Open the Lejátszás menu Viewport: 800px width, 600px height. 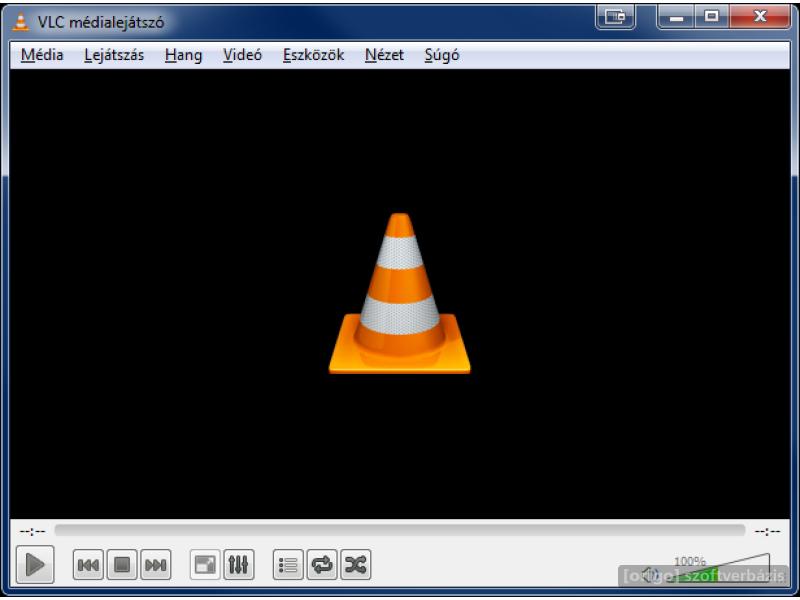pos(114,55)
